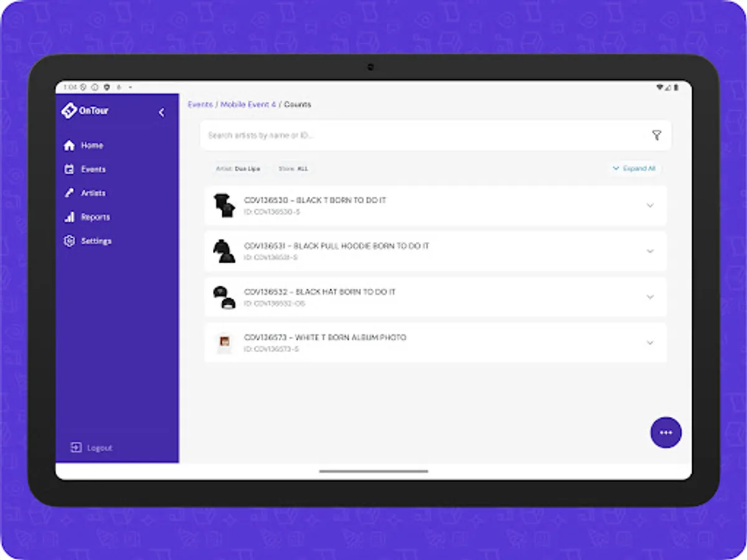Click the artist search input field
The width and height of the screenshot is (747, 560).
point(374,135)
